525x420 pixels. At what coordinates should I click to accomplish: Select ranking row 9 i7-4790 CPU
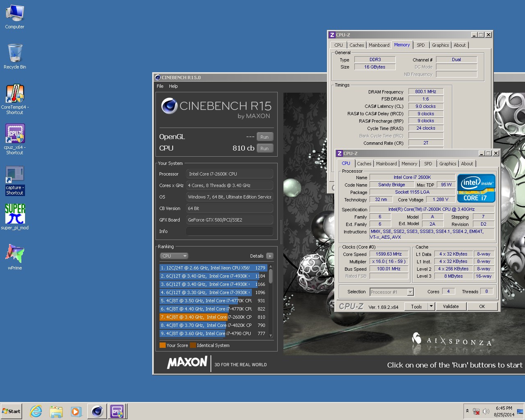[x=213, y=333]
